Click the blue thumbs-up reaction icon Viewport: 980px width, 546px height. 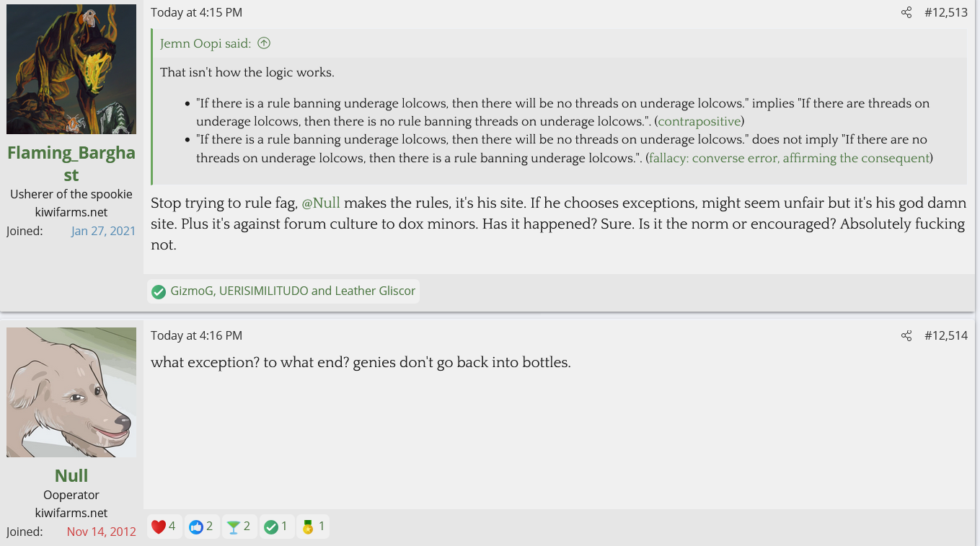point(195,527)
